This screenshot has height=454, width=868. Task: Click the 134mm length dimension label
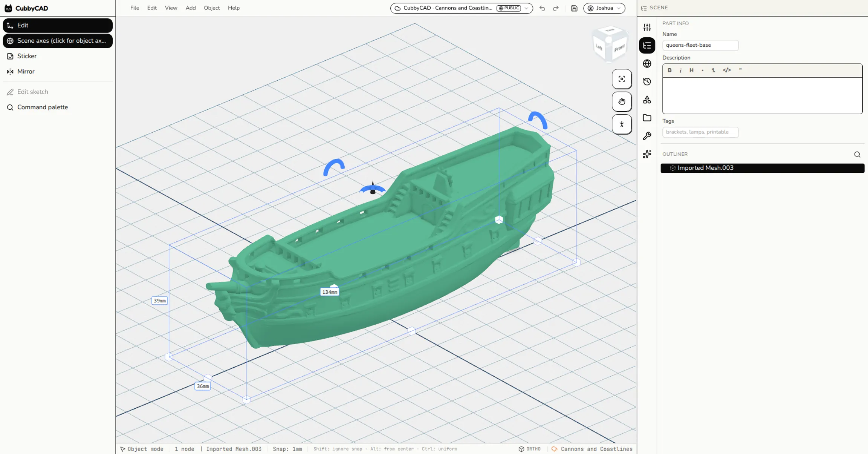330,292
